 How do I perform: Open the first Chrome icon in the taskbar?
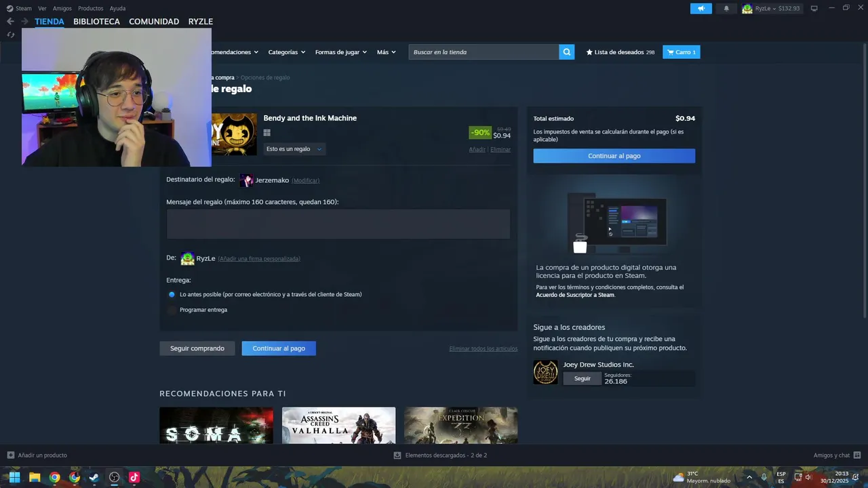(x=54, y=477)
